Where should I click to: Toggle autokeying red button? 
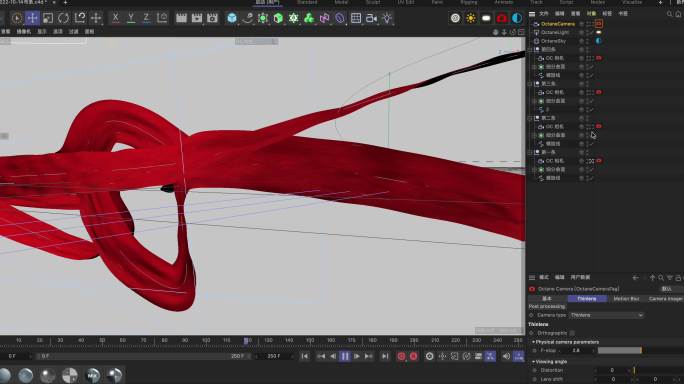414,356
